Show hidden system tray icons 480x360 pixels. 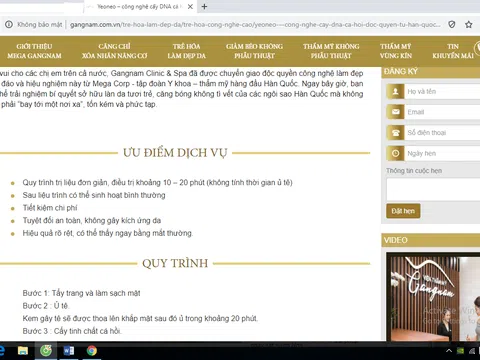(449, 351)
